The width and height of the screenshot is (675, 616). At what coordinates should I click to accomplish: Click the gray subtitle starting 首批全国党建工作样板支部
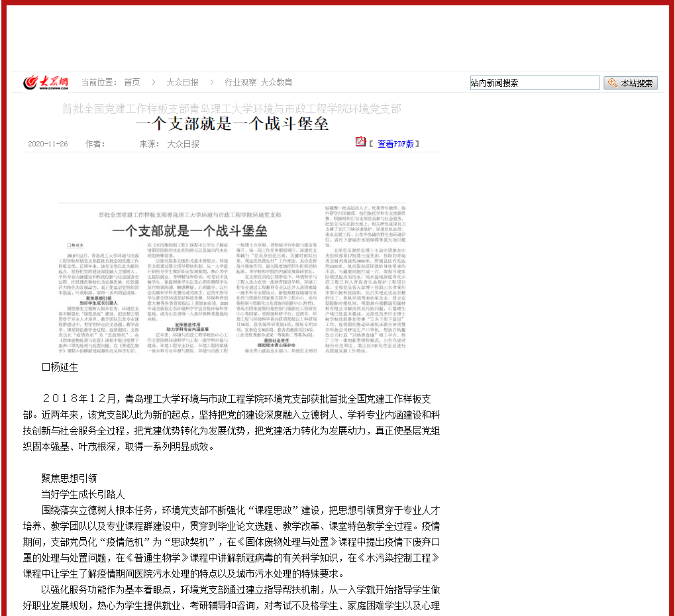(231, 109)
